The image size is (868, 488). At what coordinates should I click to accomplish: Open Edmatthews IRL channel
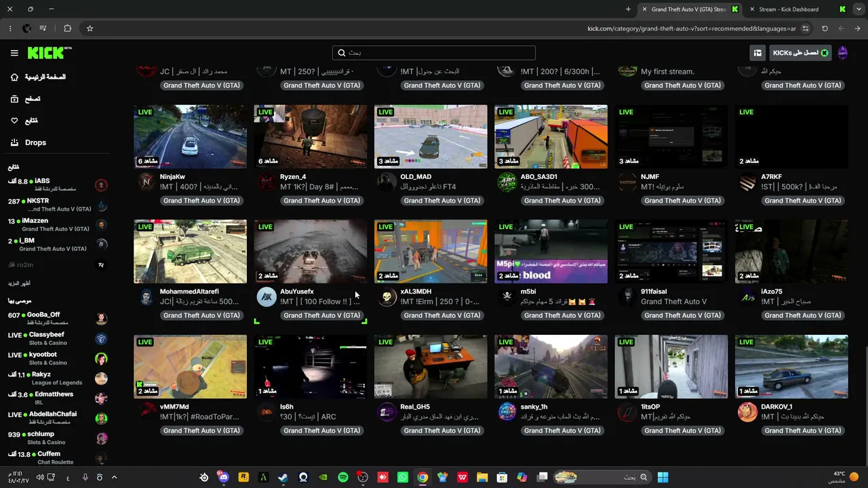point(58,398)
